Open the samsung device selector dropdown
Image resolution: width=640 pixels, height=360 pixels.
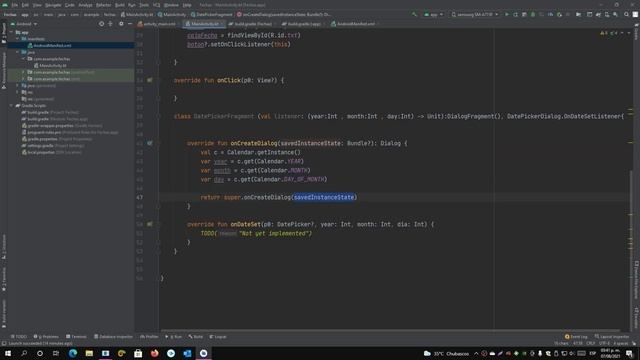(475, 14)
